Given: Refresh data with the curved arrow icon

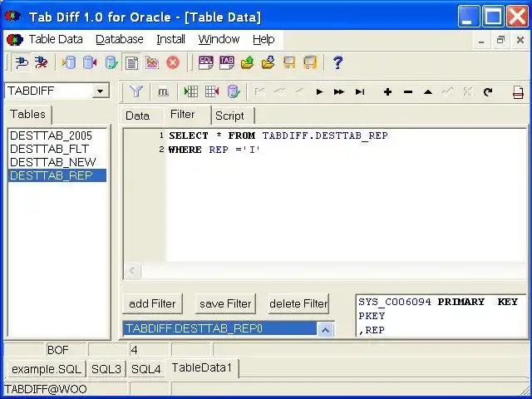Looking at the screenshot, I should point(488,91).
